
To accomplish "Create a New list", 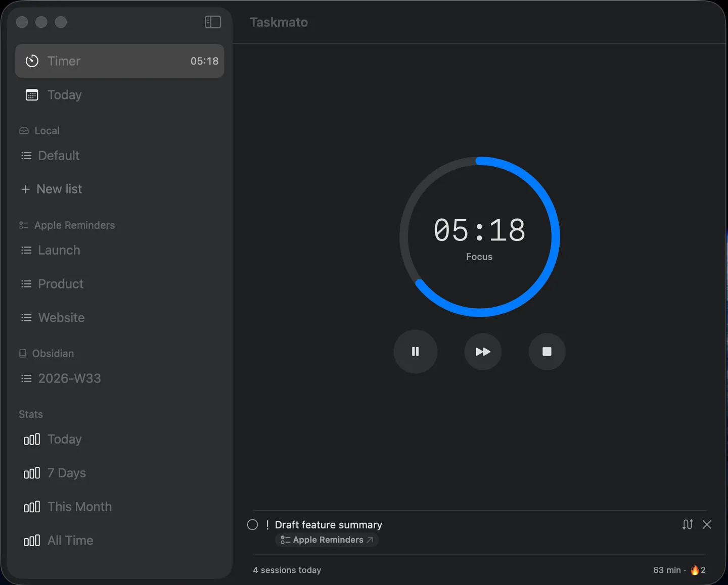I will 120,189.
